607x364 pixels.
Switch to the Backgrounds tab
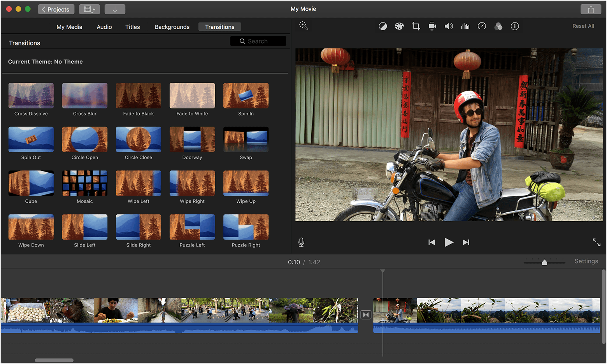coord(172,26)
